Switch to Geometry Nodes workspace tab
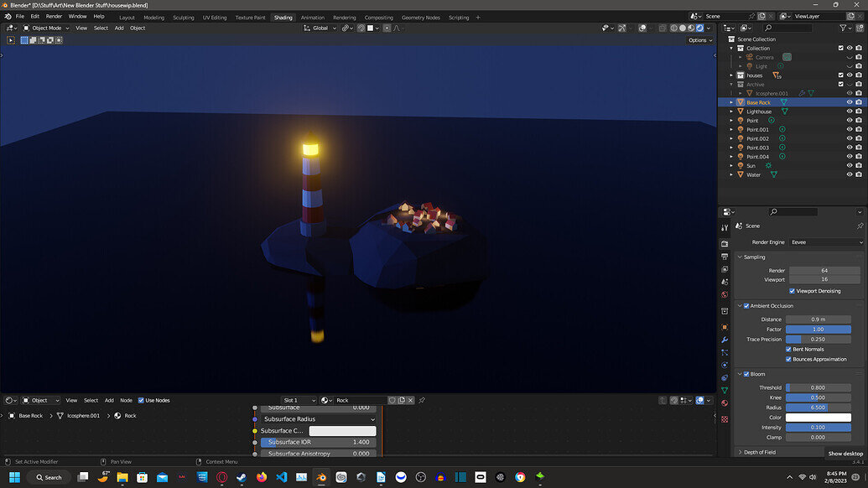Screen dimensions: 868x488 click(421, 17)
